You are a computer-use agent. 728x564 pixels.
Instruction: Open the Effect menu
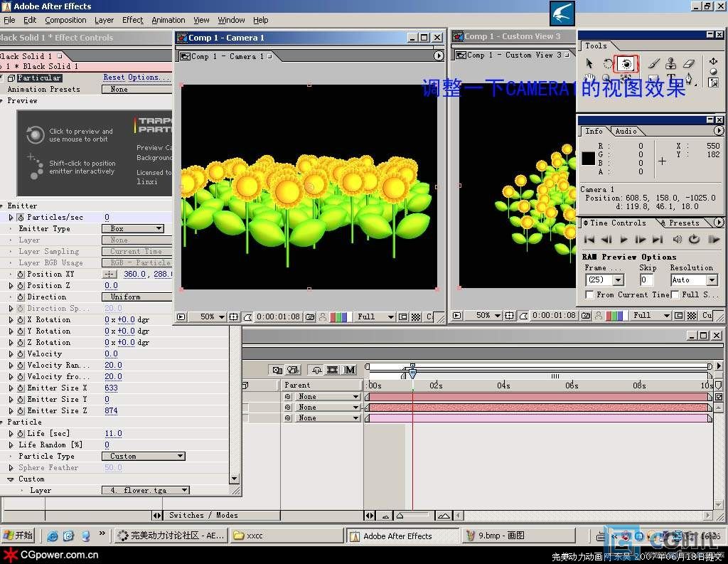pyautogui.click(x=133, y=20)
